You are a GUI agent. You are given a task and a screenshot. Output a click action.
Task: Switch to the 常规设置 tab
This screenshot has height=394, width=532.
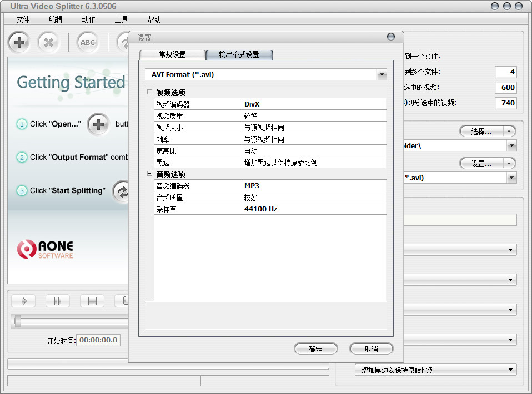pyautogui.click(x=172, y=55)
